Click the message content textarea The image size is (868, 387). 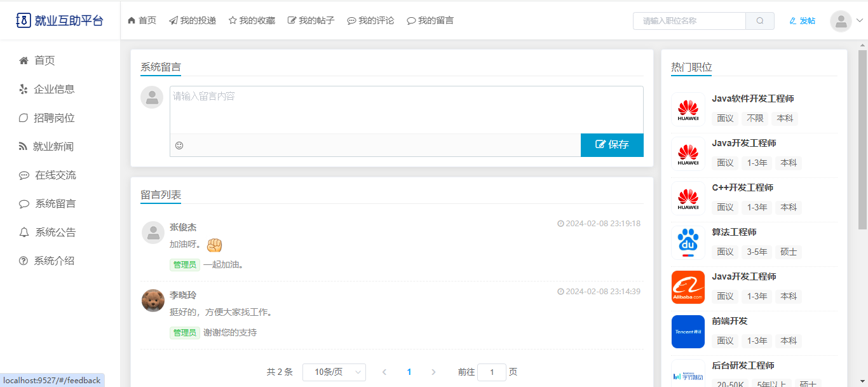pos(407,110)
